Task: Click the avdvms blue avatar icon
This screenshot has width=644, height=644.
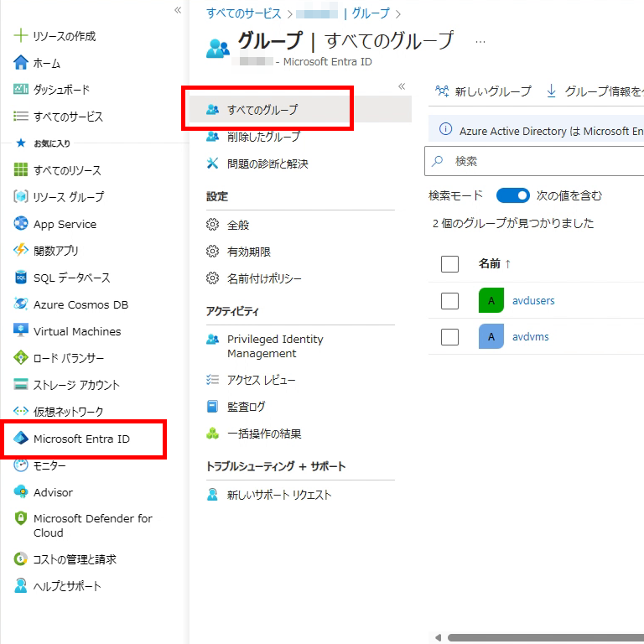Action: (x=491, y=337)
